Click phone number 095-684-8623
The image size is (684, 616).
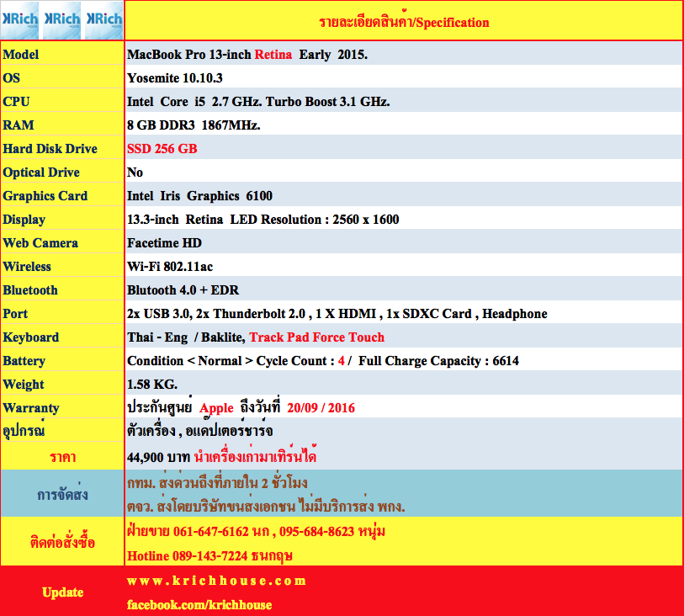click(316, 531)
